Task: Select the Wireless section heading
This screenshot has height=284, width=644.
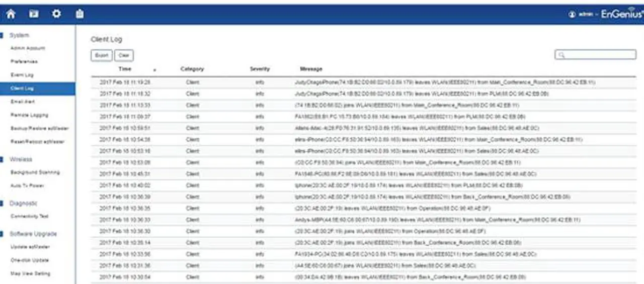Action: (21, 159)
